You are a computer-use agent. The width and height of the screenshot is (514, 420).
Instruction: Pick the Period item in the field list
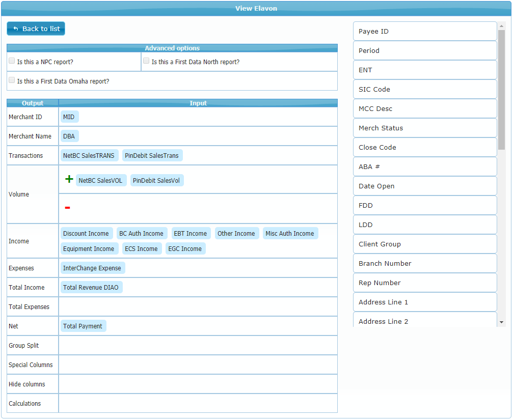pyautogui.click(x=425, y=51)
